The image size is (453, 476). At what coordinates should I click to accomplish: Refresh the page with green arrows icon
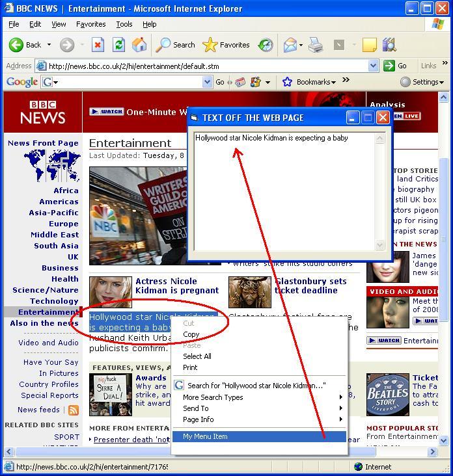(118, 45)
